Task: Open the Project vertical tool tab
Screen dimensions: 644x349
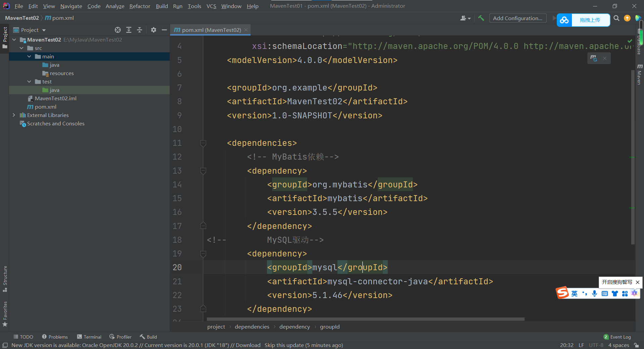Action: pos(5,38)
